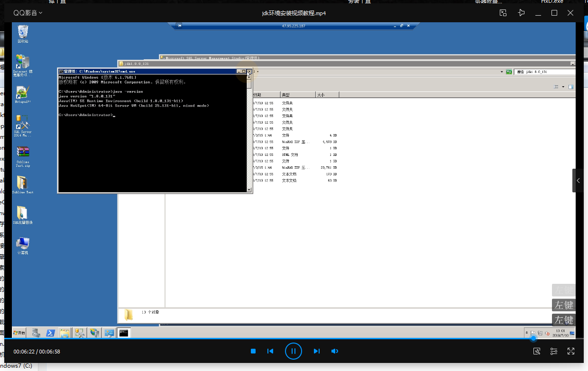Skip to the next video

coord(316,351)
